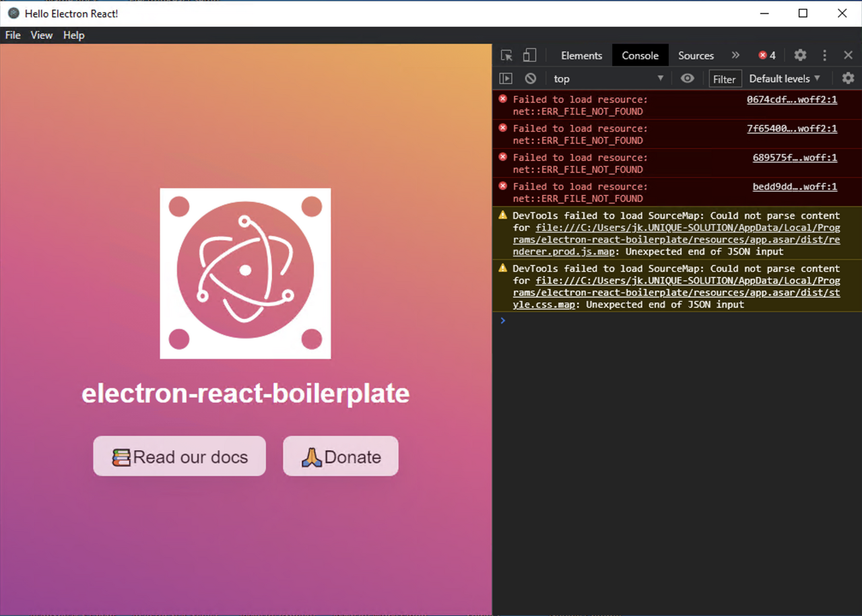The width and height of the screenshot is (862, 616).
Task: Switch to the Sources tab
Action: 696,55
